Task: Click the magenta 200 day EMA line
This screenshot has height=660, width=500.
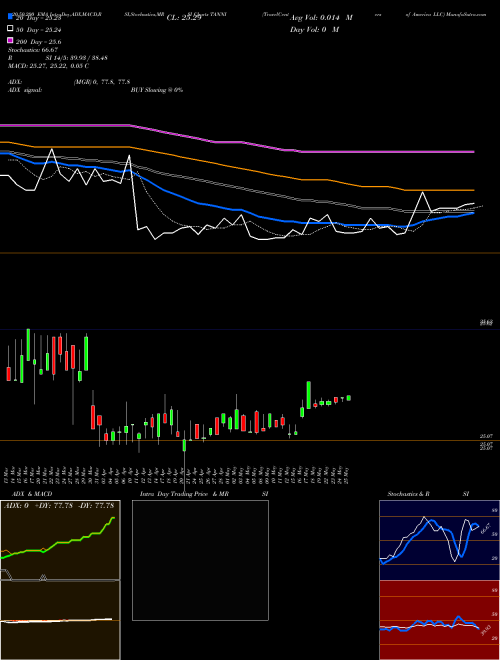Action: tap(237, 142)
